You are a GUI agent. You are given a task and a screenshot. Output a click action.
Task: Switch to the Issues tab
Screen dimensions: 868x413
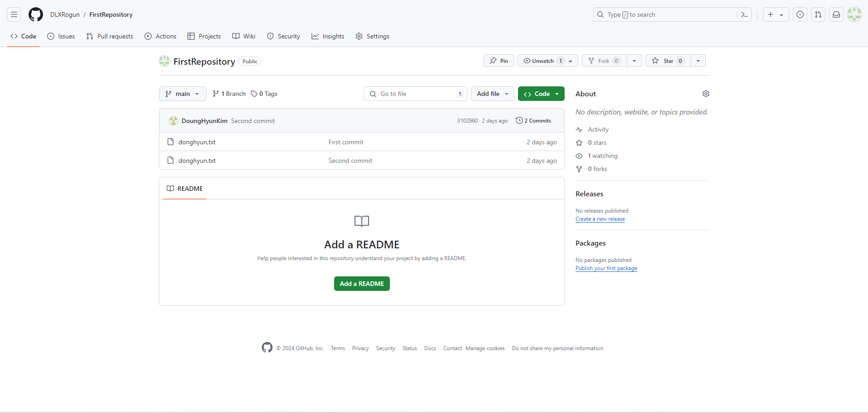(61, 36)
